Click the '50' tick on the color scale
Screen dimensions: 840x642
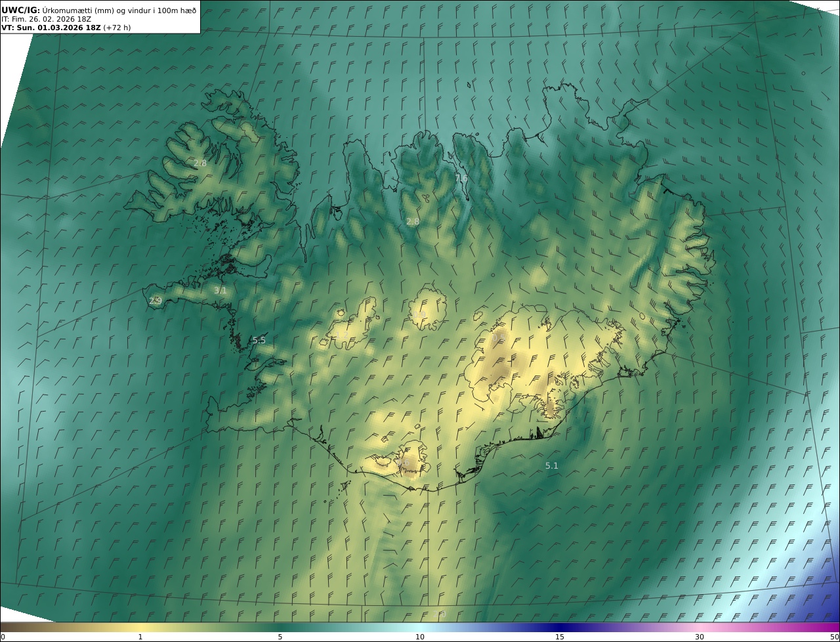[x=834, y=637]
